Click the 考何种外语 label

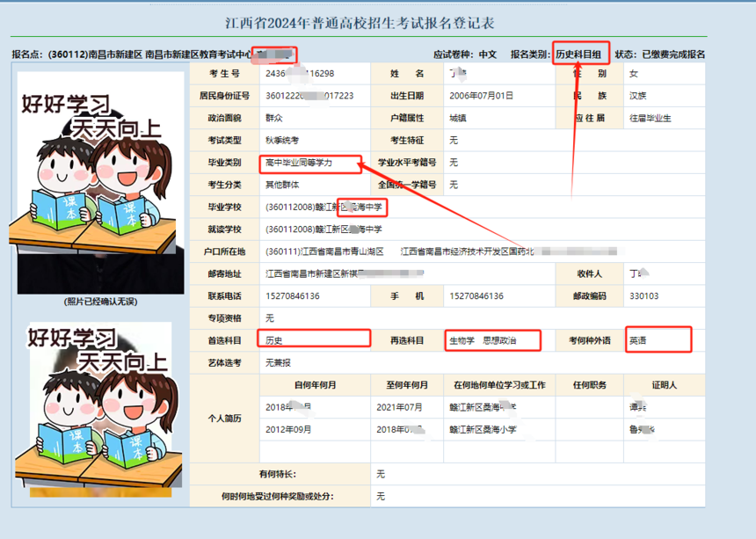[x=590, y=340]
